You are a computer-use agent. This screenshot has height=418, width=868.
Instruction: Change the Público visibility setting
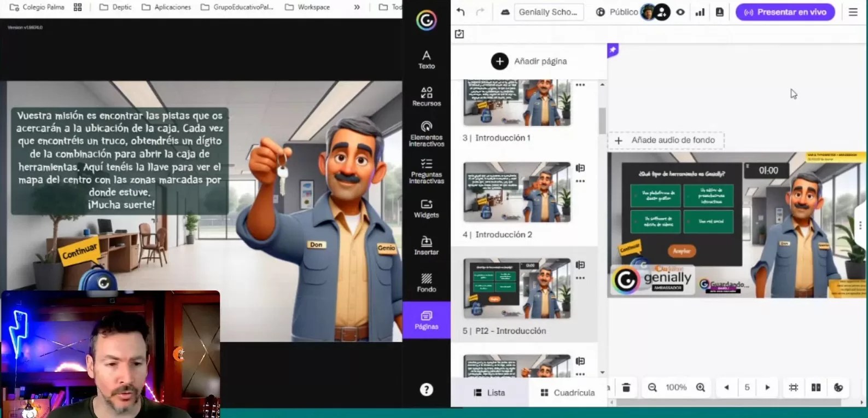click(x=616, y=12)
